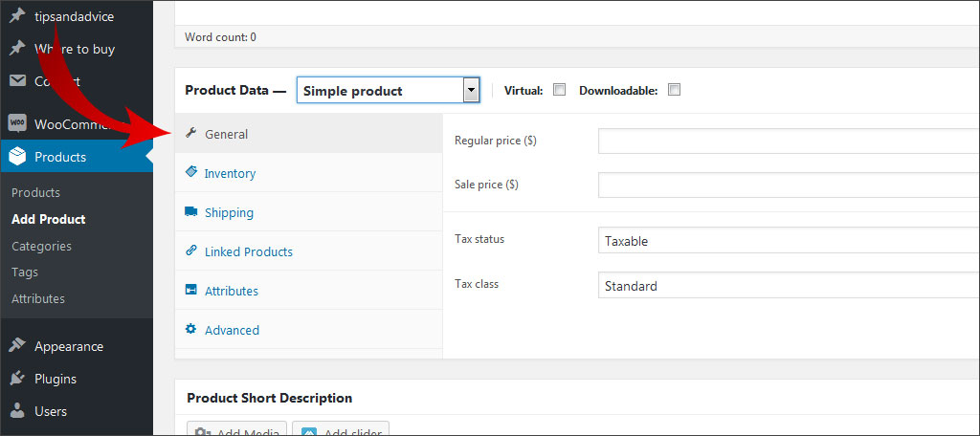
Task: Click the Attributes panel icon
Action: (x=190, y=291)
